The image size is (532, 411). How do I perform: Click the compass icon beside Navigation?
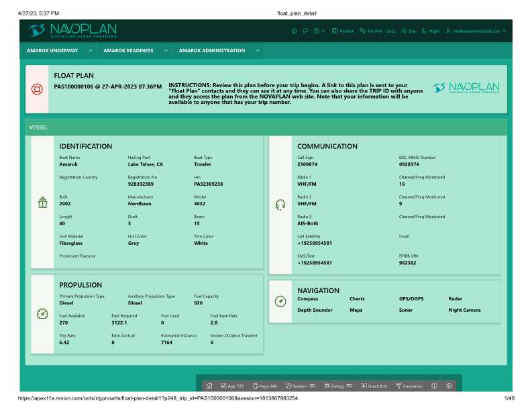click(x=280, y=302)
